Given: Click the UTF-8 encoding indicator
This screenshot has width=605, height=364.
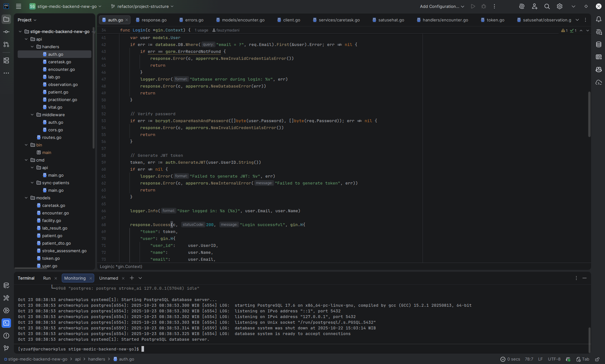Looking at the screenshot, I should [554, 359].
